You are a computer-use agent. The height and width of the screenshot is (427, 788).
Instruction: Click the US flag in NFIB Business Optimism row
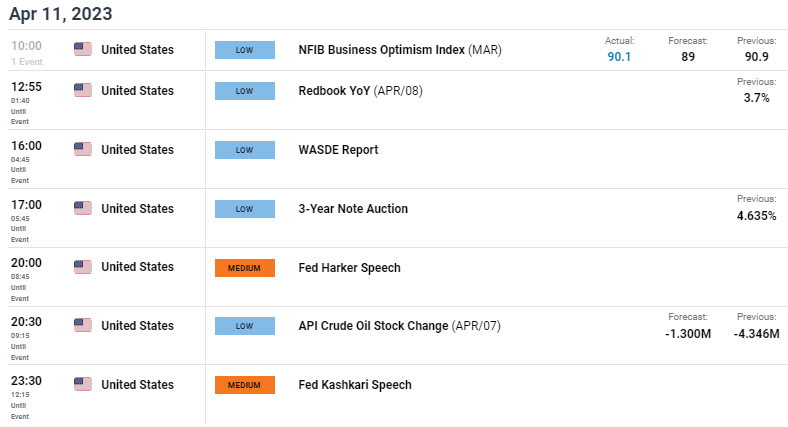83,49
